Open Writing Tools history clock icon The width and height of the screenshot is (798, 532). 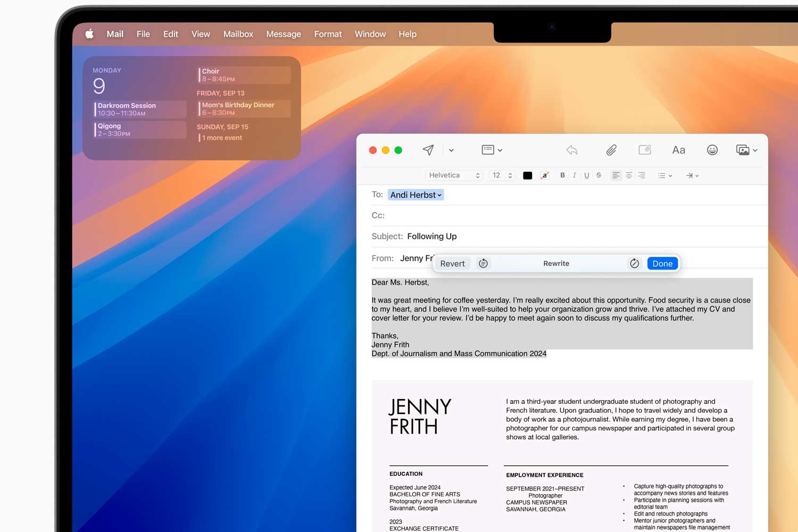coord(483,263)
